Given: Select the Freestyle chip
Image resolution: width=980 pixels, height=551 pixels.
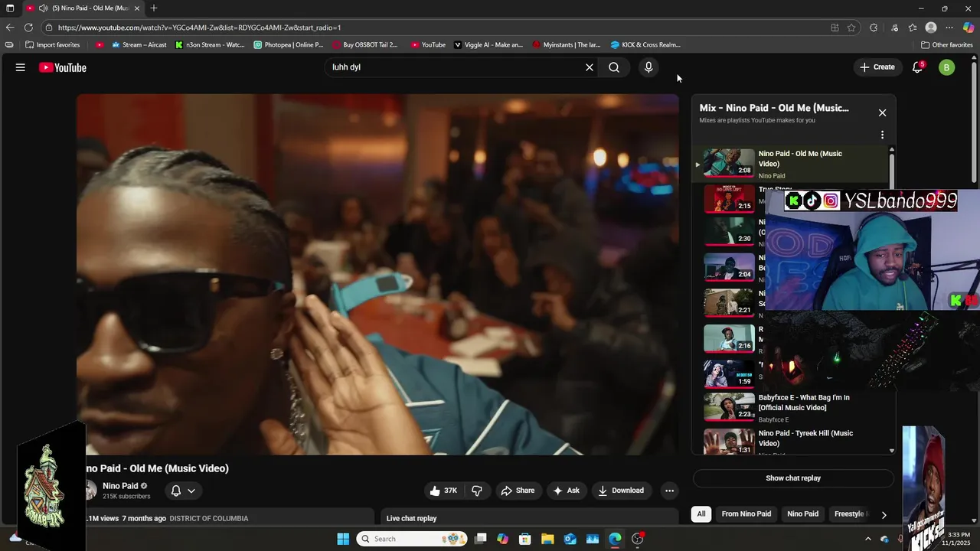Looking at the screenshot, I should point(848,514).
